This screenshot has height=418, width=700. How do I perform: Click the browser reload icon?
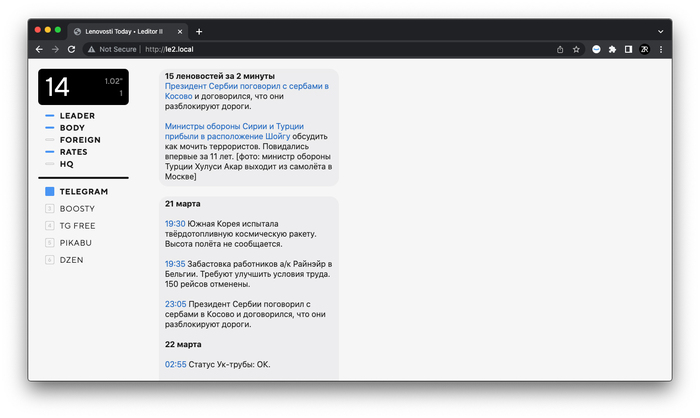tap(71, 49)
